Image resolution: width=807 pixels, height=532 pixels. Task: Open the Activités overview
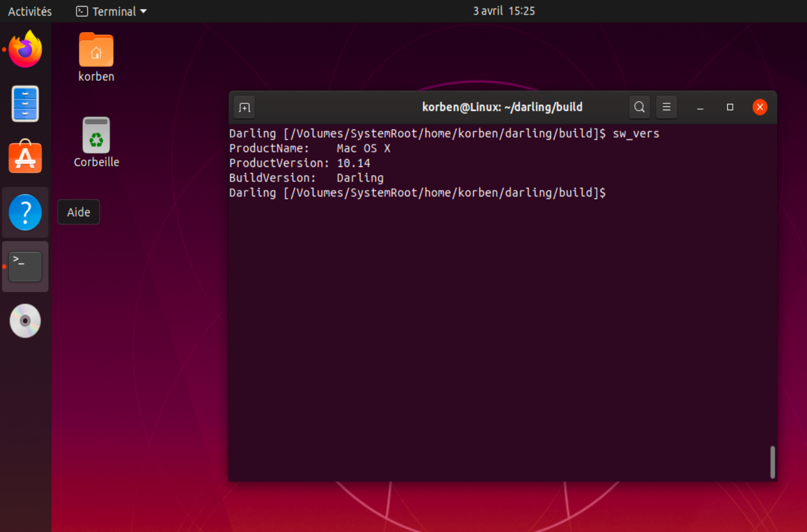(30, 11)
